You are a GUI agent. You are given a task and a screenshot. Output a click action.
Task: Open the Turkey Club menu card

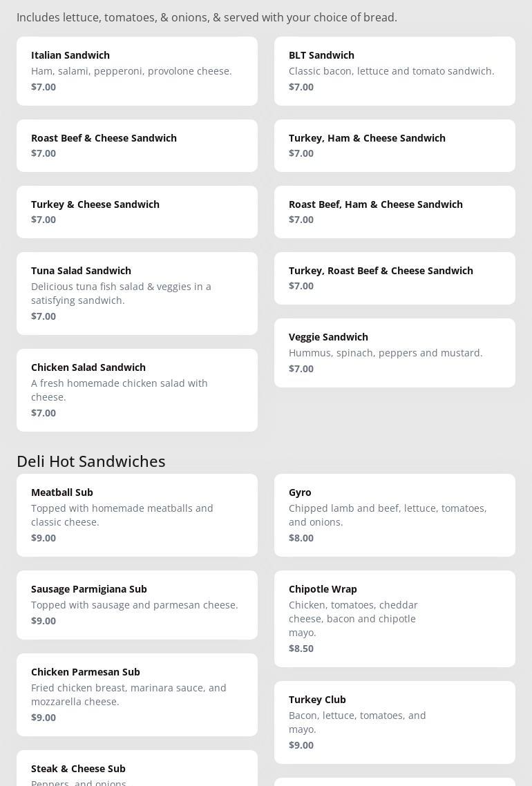click(x=395, y=722)
